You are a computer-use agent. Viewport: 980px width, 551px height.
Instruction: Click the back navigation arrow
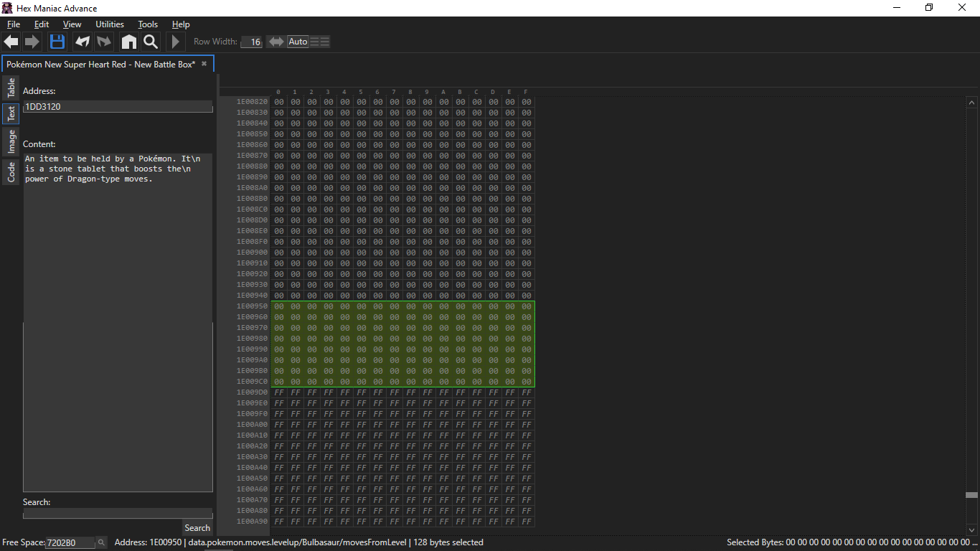[x=11, y=42]
